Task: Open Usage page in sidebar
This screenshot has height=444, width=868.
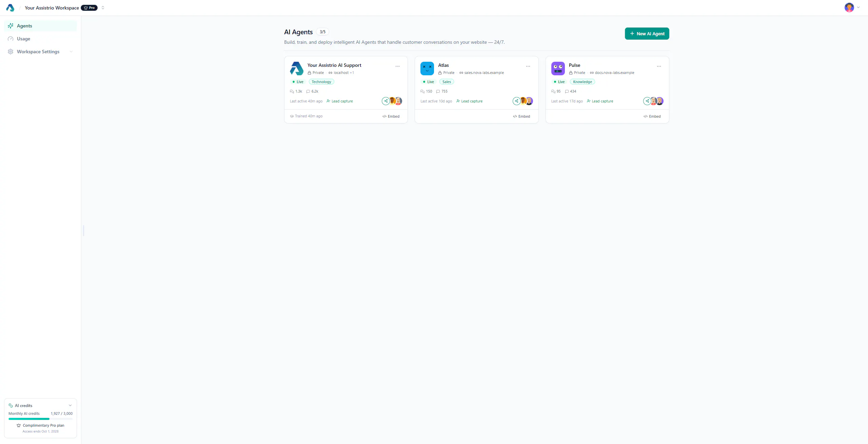Action: click(x=40, y=39)
